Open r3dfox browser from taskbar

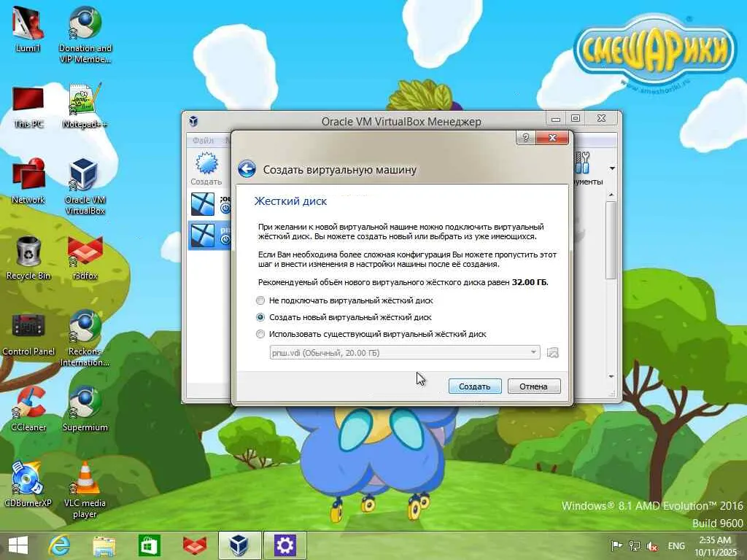click(x=195, y=545)
